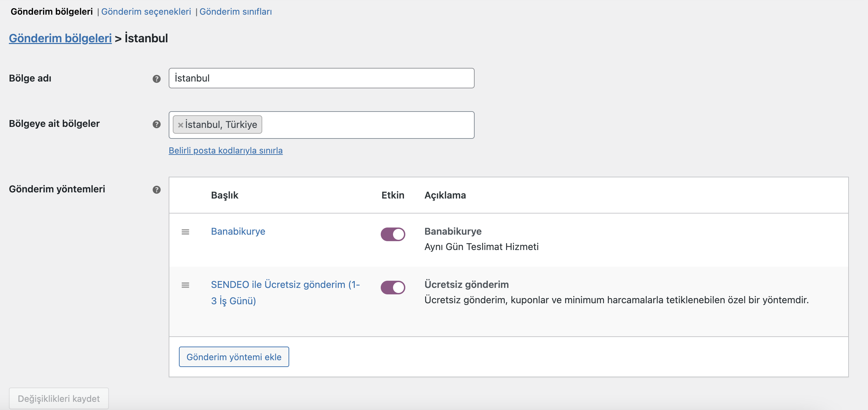Click the Etkin column header
The image size is (868, 410).
point(393,195)
